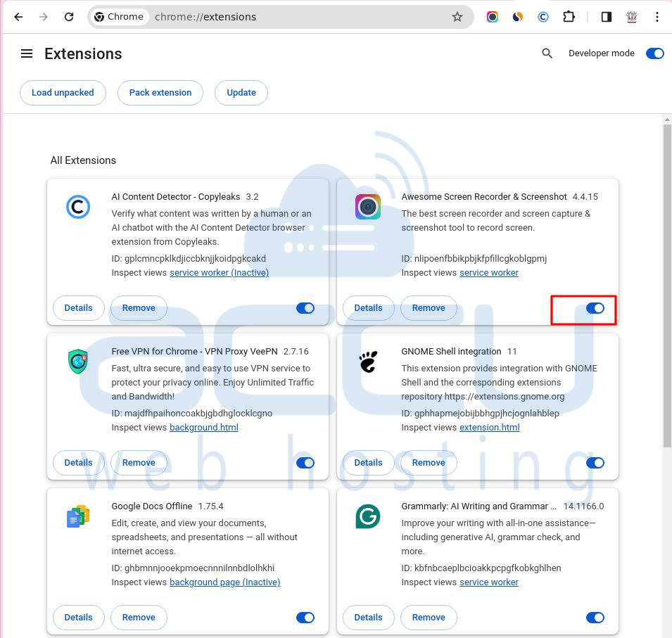Remove the Free VPN VeePN extension
672x638 pixels.
click(139, 463)
